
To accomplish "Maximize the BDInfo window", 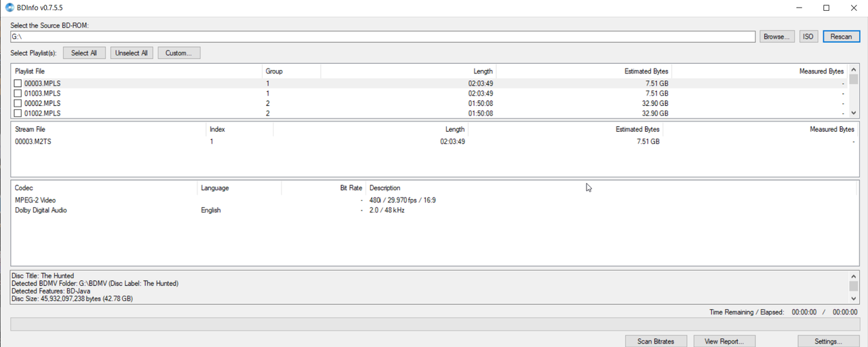I will coord(826,7).
